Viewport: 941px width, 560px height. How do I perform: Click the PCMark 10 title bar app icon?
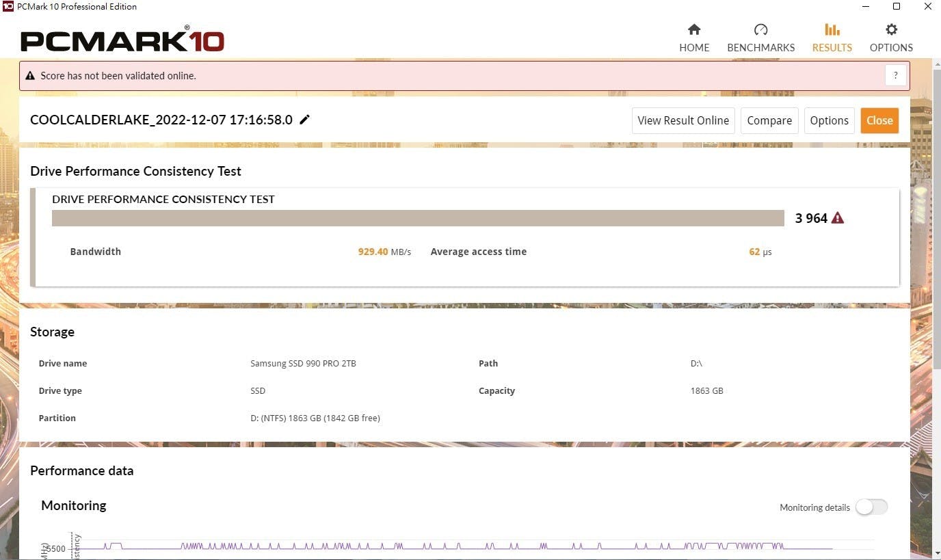tap(8, 7)
